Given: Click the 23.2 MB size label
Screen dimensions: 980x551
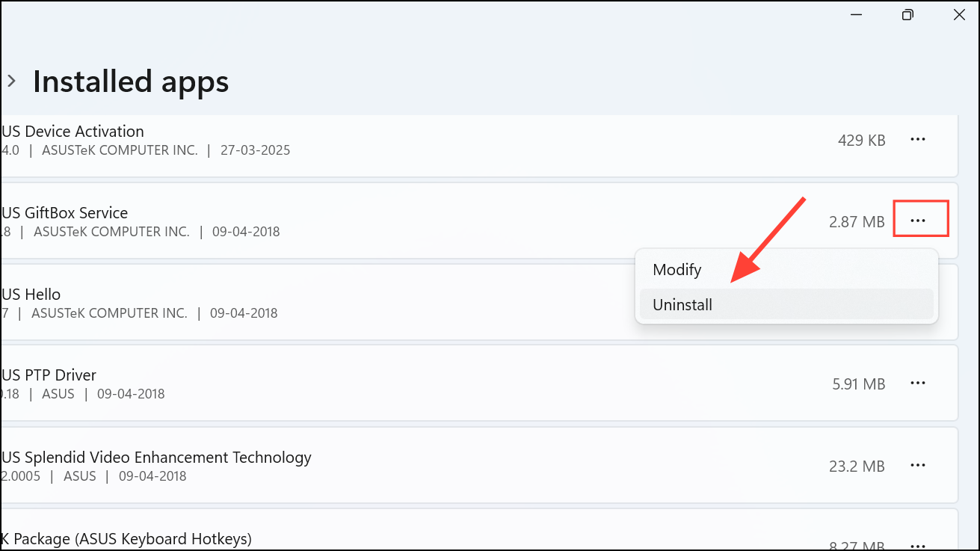Looking at the screenshot, I should pyautogui.click(x=857, y=467).
